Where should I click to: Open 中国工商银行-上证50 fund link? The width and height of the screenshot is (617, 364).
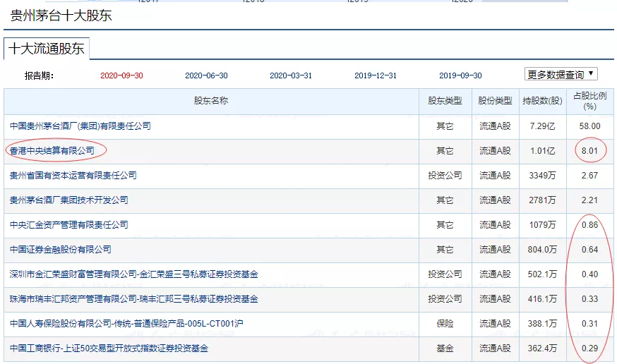click(109, 348)
